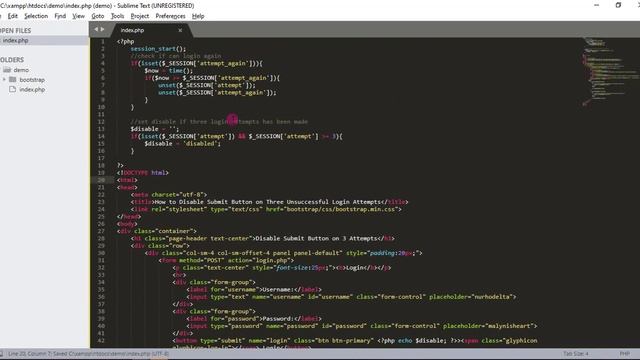This screenshot has width=640, height=360.
Task: Click the DOCTYPE html line
Action: (143, 173)
